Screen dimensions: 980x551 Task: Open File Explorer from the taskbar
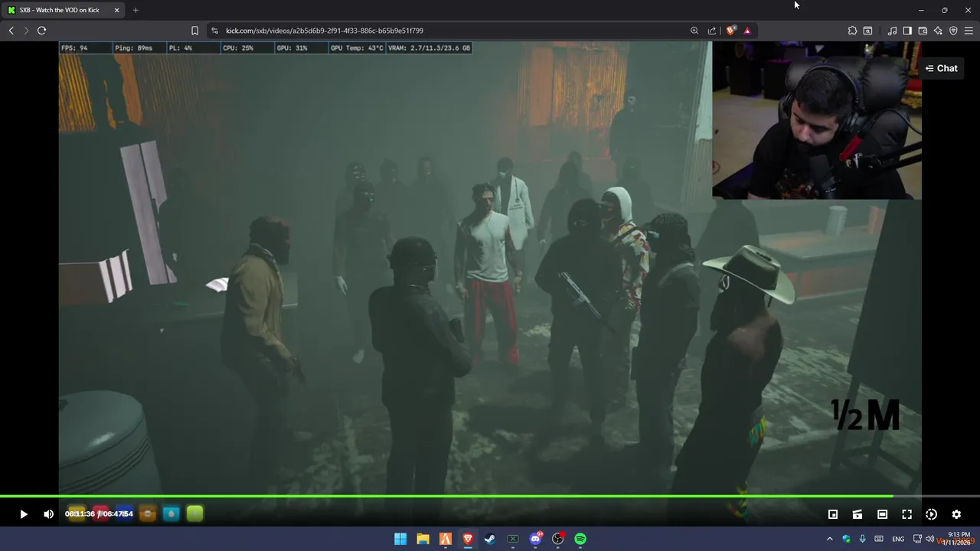point(423,539)
